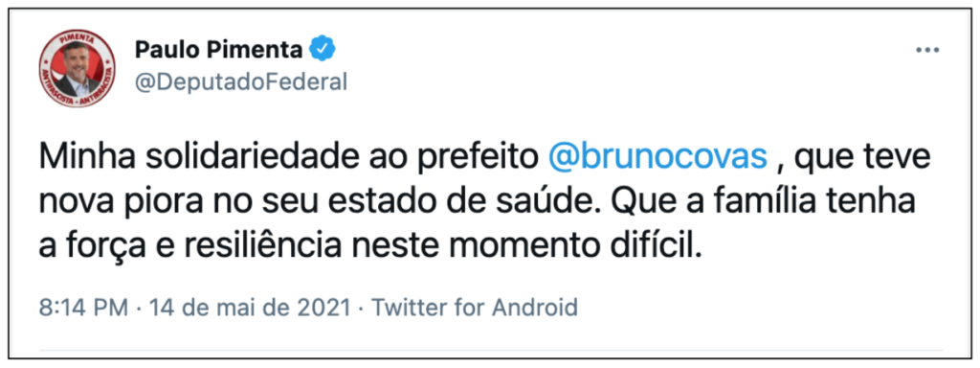Open the @DeputadoFederal handle
Image resolution: width=980 pixels, height=368 pixels.
tap(240, 82)
